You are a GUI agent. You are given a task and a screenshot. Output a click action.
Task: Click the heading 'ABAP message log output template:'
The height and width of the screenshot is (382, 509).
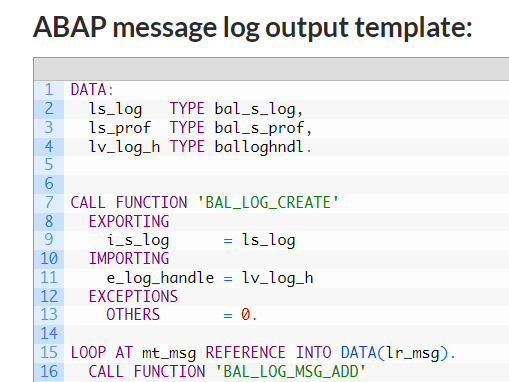pos(253,28)
